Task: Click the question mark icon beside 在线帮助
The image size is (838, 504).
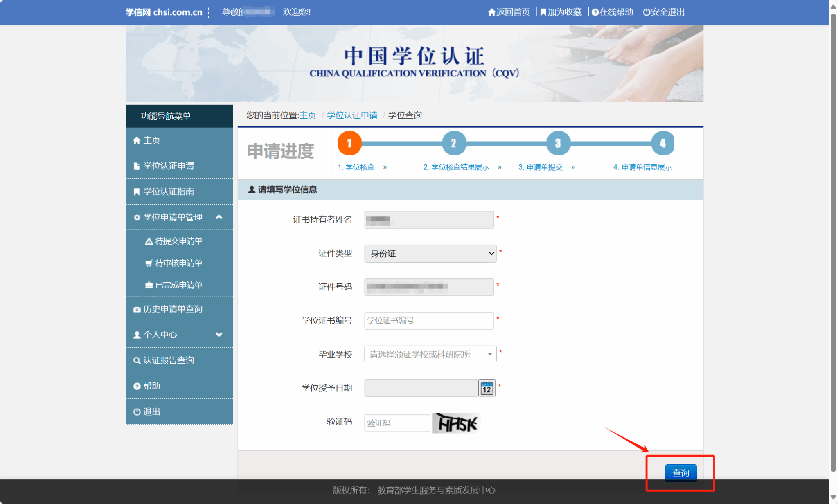Action: (595, 12)
